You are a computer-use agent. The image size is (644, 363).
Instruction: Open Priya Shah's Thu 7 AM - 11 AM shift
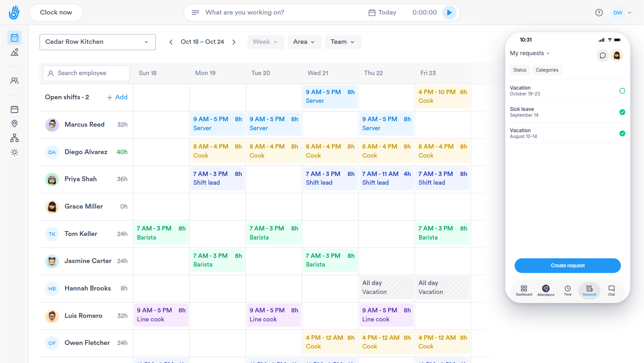pyautogui.click(x=386, y=178)
